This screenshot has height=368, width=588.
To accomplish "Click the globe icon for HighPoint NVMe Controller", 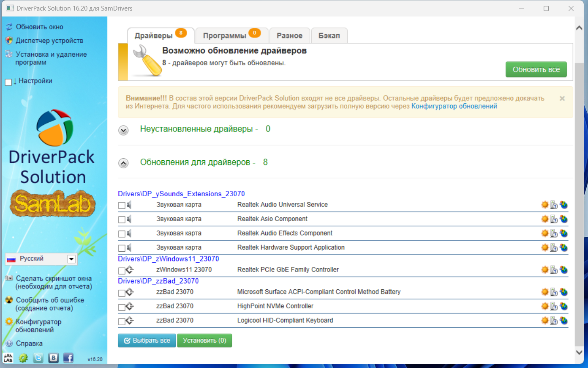I will pos(563,306).
